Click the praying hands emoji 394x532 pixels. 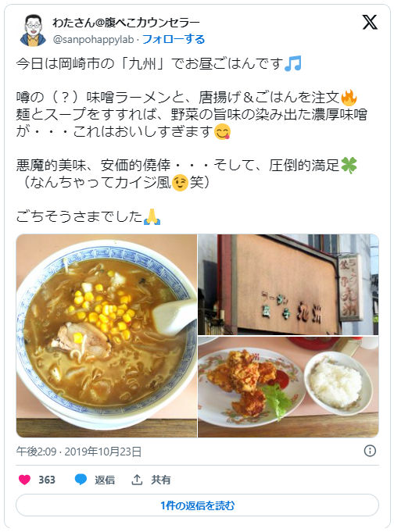tap(152, 217)
